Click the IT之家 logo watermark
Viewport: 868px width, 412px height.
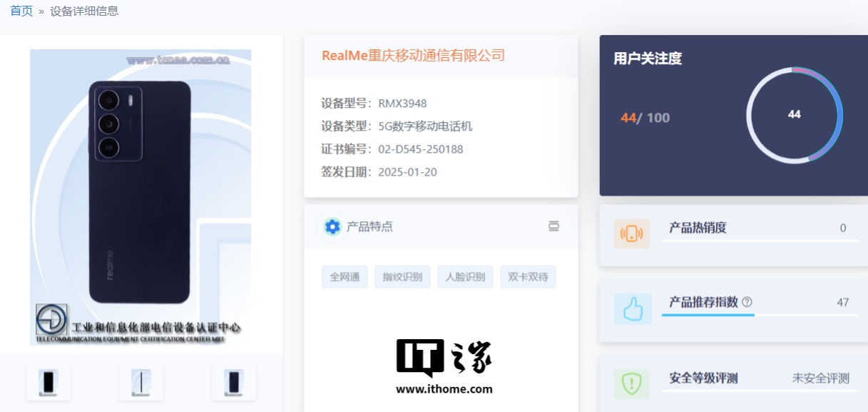point(444,364)
